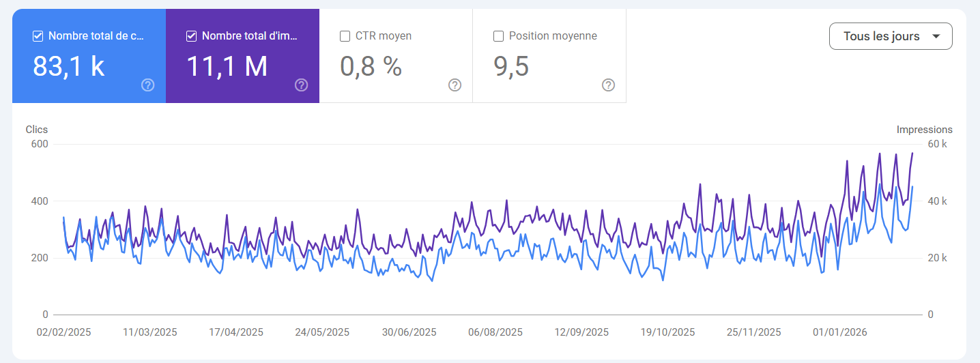Enable the CTR moyen checkbox
This screenshot has height=363, width=980.
(345, 36)
